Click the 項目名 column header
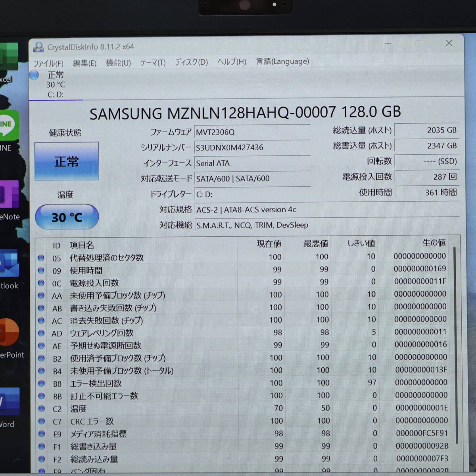This screenshot has width=476, height=476. click(x=82, y=245)
